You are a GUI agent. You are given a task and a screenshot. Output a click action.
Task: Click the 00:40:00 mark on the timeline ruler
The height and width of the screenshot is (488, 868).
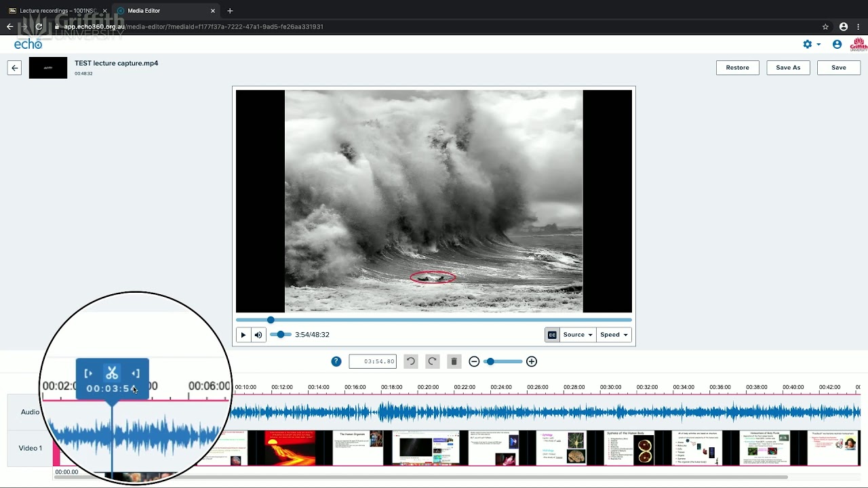pyautogui.click(x=793, y=388)
